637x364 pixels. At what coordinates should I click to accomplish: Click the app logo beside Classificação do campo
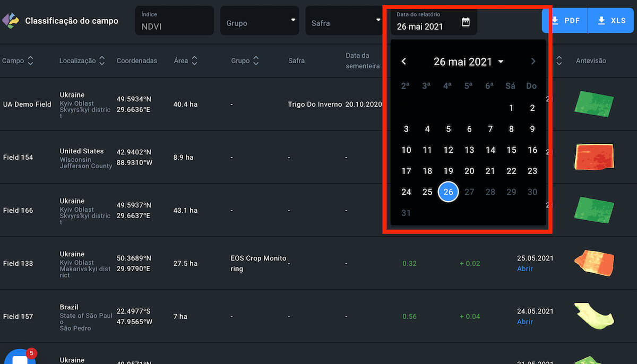click(x=11, y=21)
